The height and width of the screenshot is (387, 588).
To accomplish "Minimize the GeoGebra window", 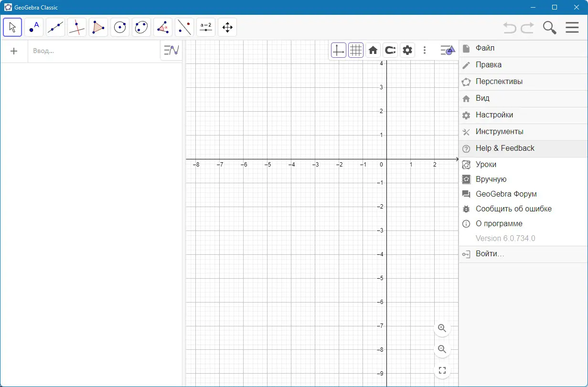I will click(x=533, y=7).
